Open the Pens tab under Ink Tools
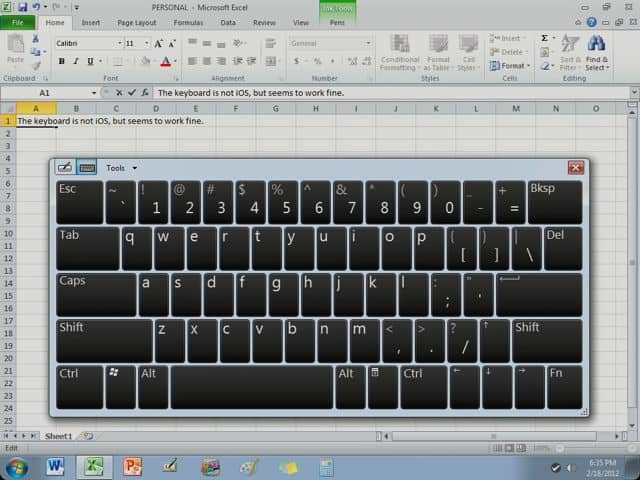The image size is (640, 480). pyautogui.click(x=337, y=23)
